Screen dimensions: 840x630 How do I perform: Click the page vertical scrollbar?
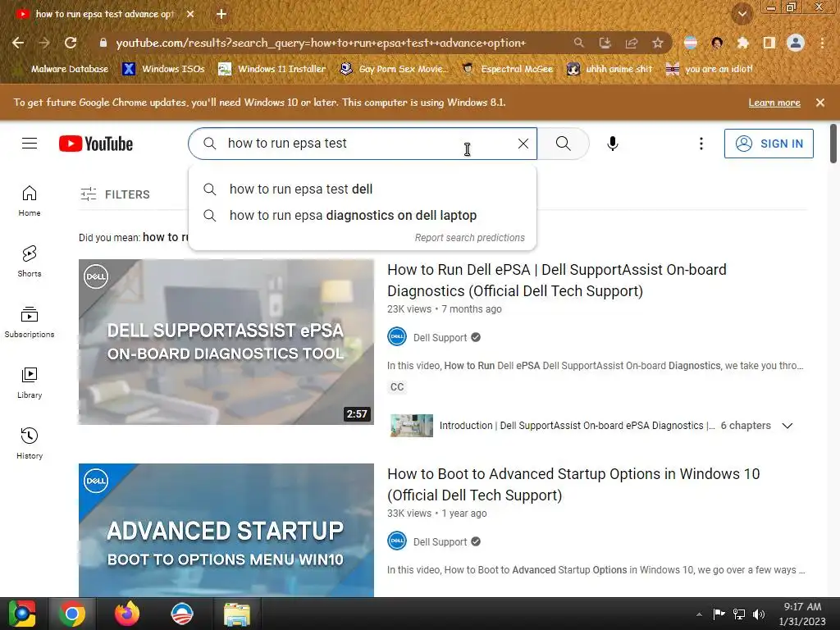click(x=833, y=144)
